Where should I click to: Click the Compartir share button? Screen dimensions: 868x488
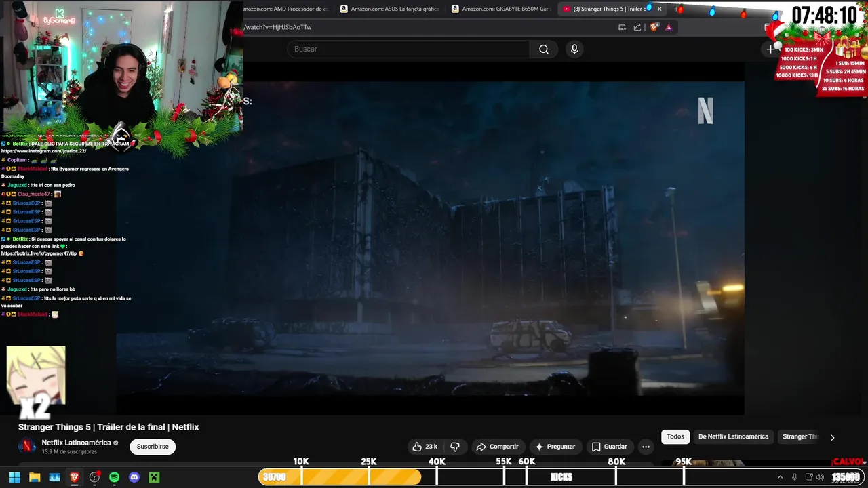(498, 447)
